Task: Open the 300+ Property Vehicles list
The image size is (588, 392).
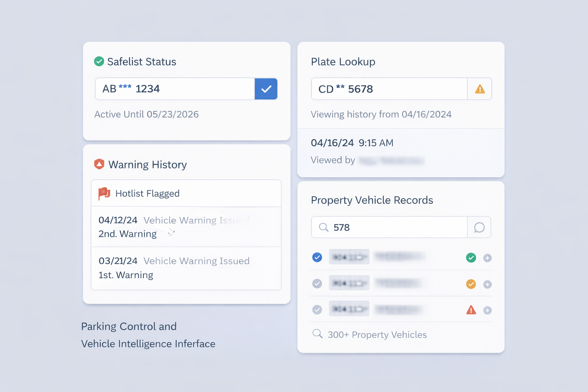Action: tap(377, 334)
